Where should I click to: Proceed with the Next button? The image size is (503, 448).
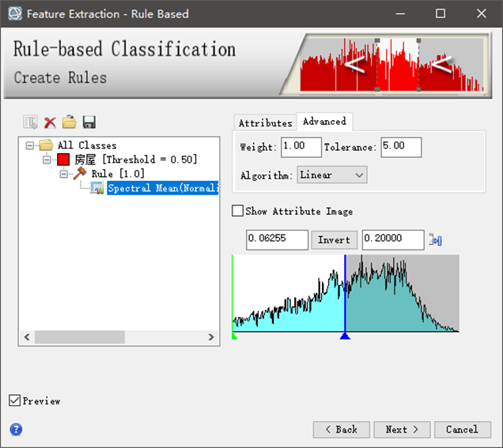(402, 429)
